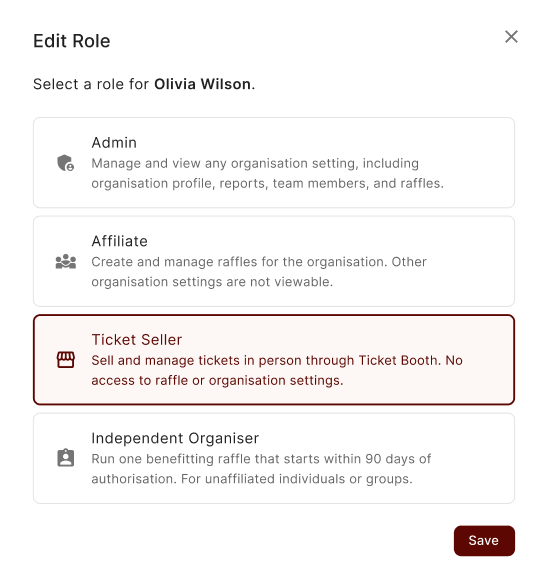Click the Edit Role dialog title
The image size is (548, 578).
[x=71, y=41]
